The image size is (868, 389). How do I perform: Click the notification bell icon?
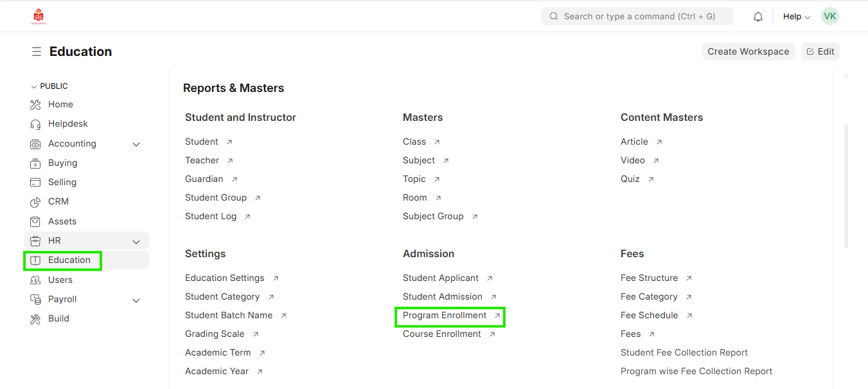click(x=758, y=17)
